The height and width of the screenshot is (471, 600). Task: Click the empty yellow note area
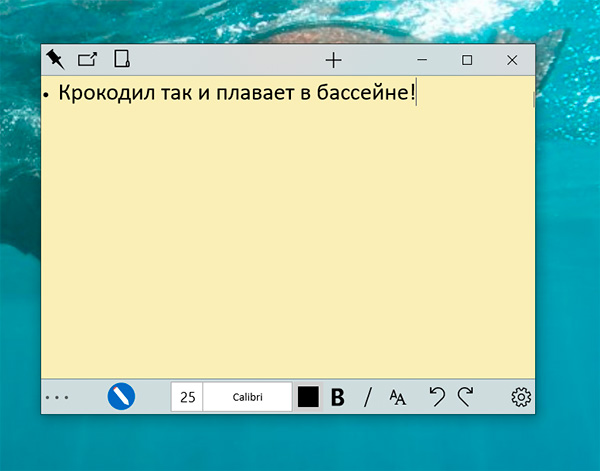288,250
